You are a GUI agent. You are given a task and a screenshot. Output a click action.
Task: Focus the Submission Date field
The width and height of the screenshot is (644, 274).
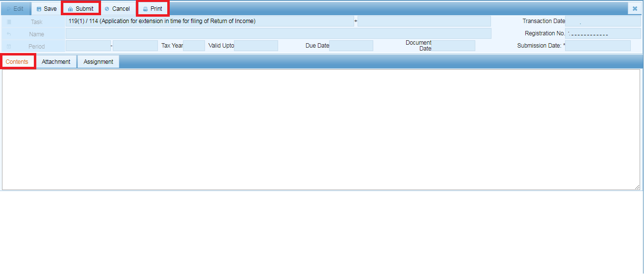597,46
